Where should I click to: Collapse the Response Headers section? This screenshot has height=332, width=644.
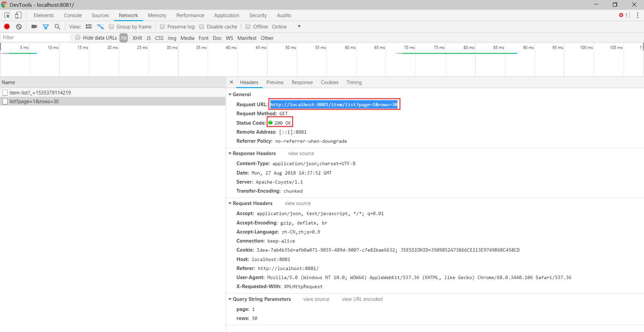tap(230, 153)
